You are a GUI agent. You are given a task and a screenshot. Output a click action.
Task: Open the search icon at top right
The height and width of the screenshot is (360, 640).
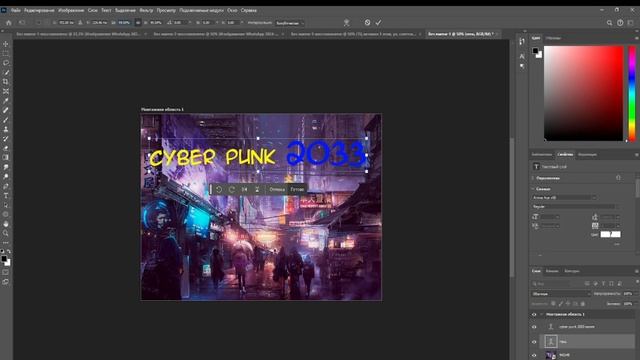(609, 23)
